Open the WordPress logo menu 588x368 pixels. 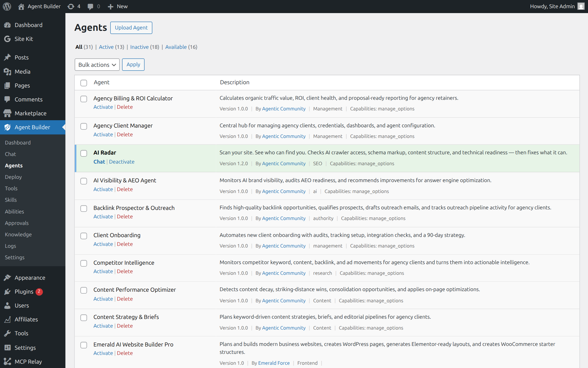coord(7,6)
